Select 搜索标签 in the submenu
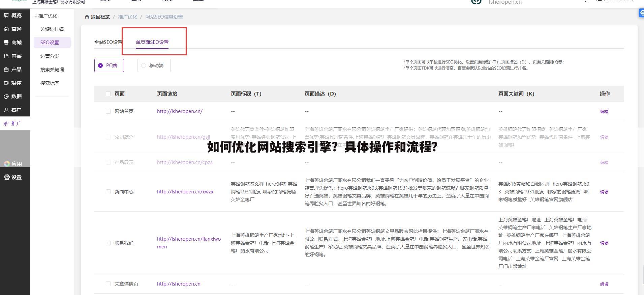 [x=50, y=83]
